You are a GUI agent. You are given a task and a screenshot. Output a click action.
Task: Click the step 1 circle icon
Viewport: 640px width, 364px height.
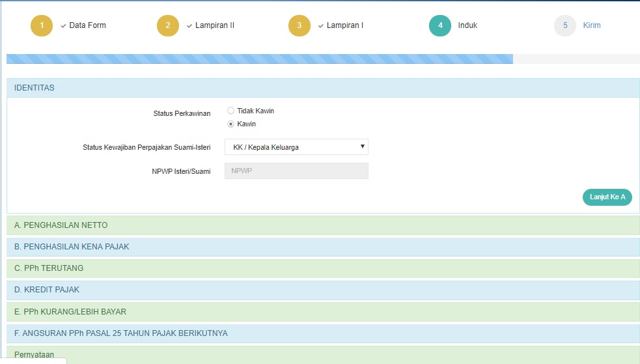[x=42, y=25]
